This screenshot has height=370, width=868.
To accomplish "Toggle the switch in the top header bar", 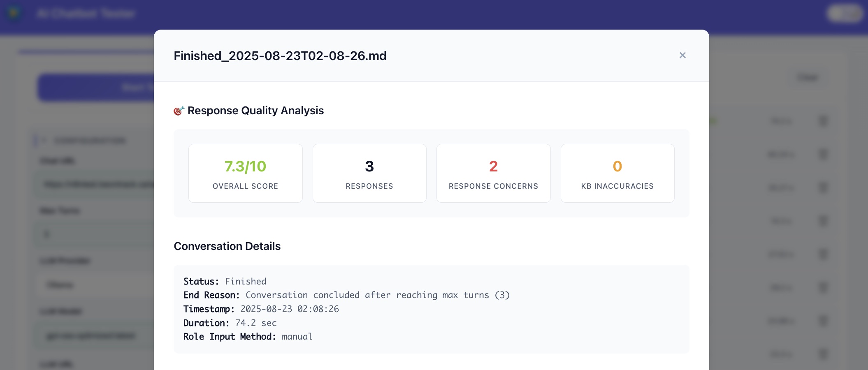I will click(x=845, y=14).
